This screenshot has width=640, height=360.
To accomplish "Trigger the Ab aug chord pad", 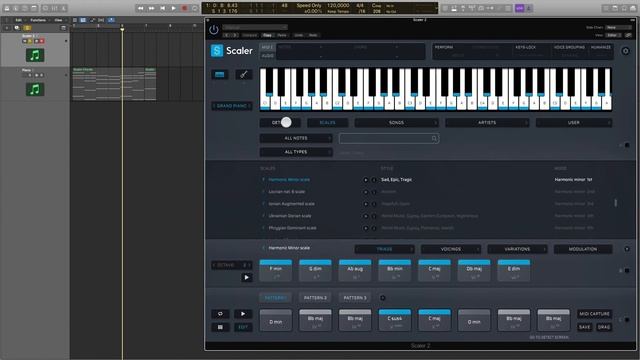I will pos(355,270).
